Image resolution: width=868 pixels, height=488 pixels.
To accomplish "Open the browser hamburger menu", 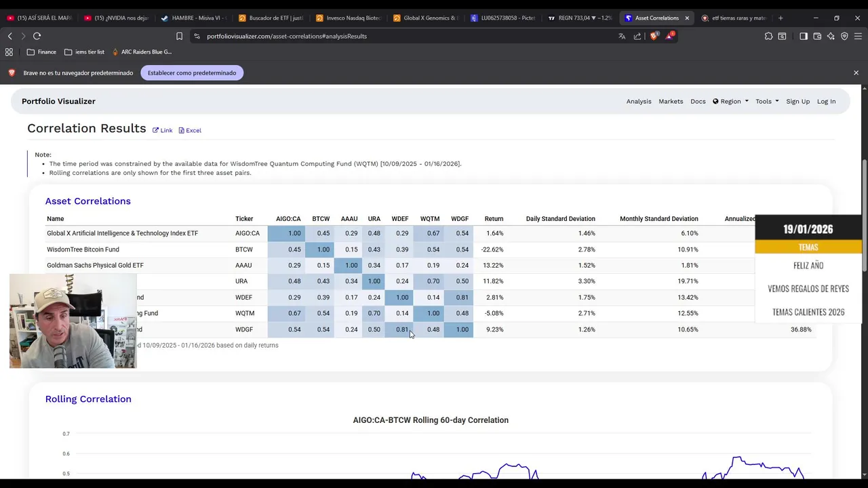I will pos(859,36).
